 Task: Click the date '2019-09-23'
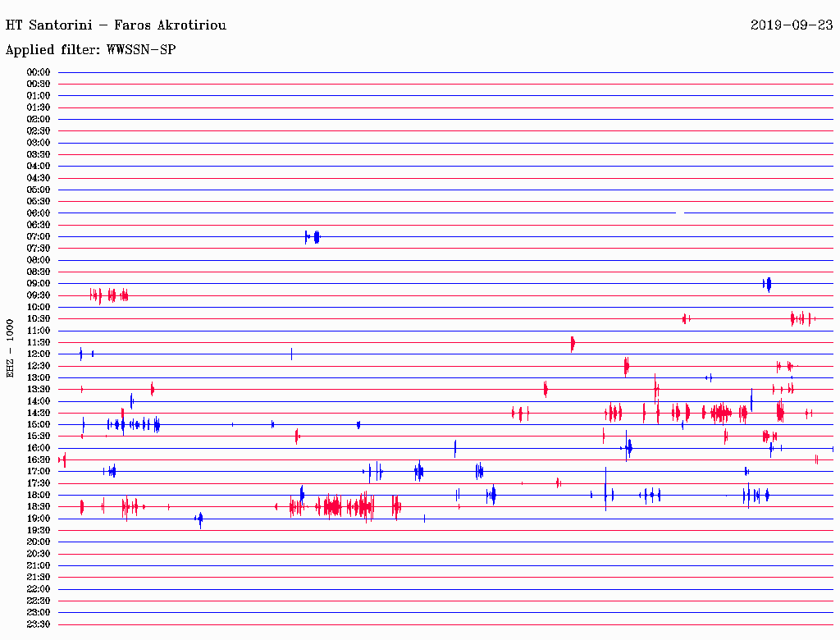pos(792,25)
